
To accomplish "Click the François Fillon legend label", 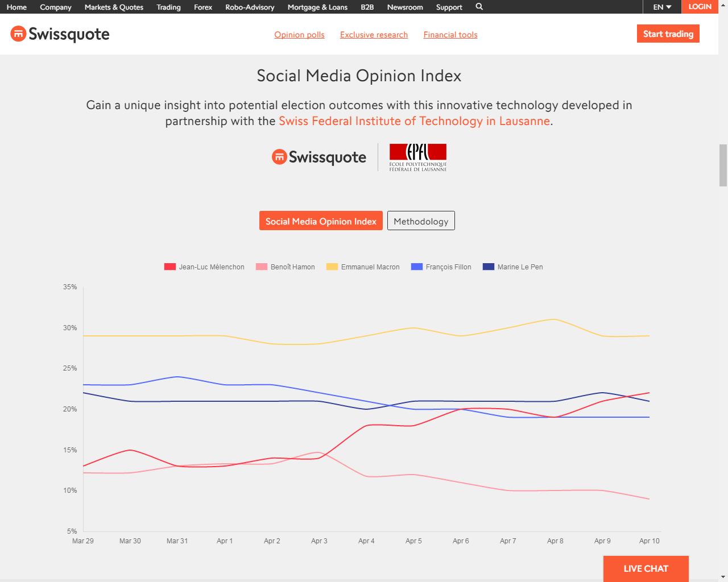I will click(448, 267).
